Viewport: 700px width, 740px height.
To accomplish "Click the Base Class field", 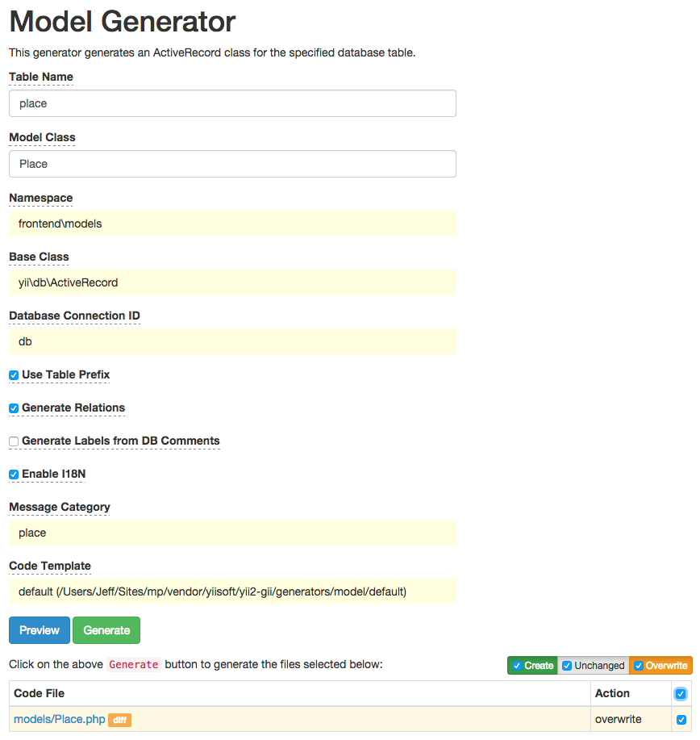I will pyautogui.click(x=232, y=282).
